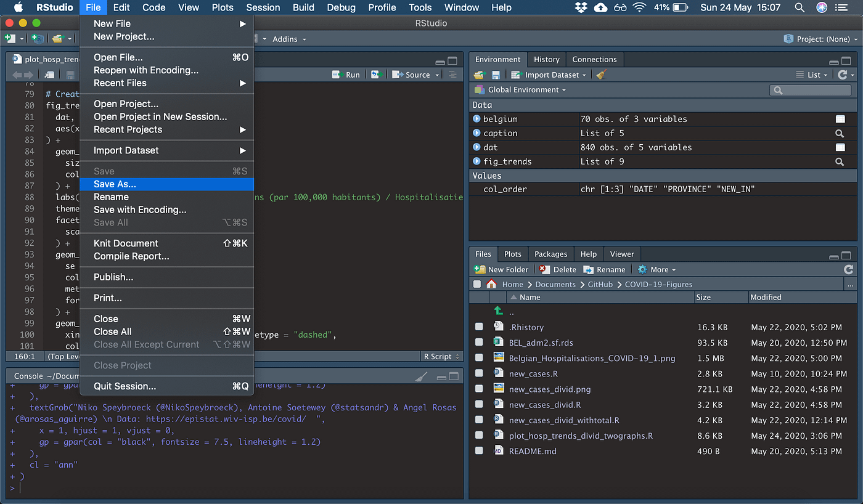
Task: Click the console clear broom icon
Action: click(421, 376)
